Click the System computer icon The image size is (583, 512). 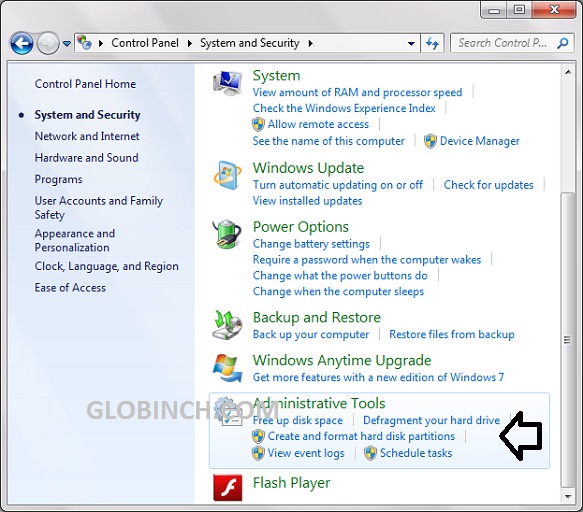[228, 83]
